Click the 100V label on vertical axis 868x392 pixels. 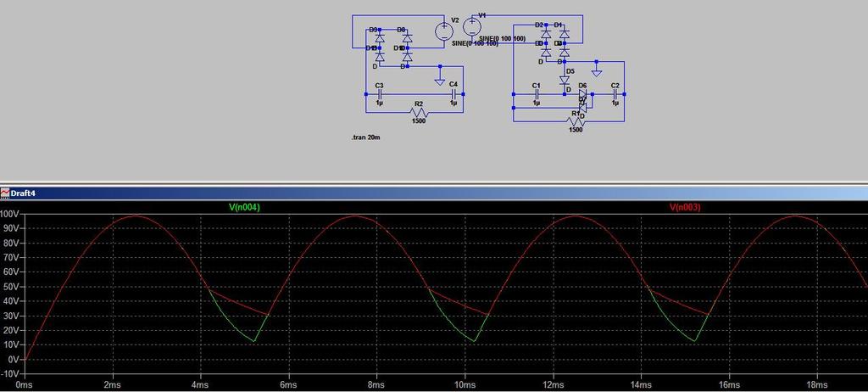[10, 214]
